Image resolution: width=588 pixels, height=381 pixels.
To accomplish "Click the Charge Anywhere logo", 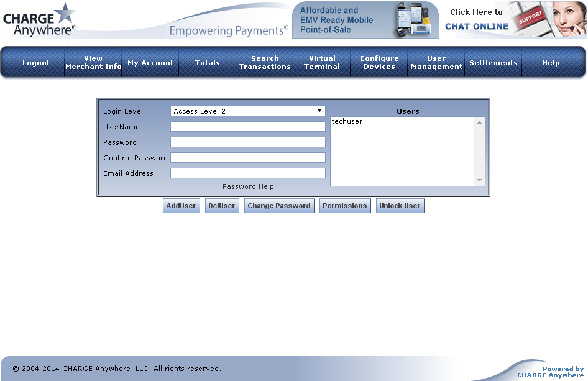I will pos(40,20).
